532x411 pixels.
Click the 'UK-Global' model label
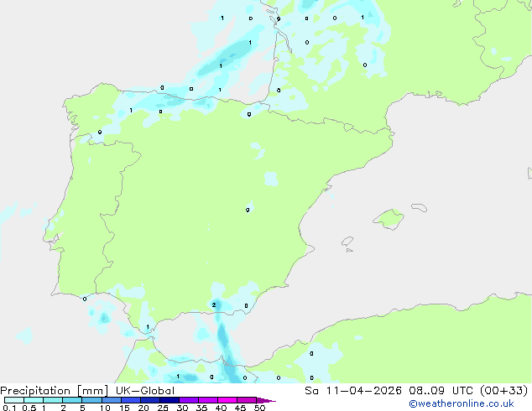point(145,391)
